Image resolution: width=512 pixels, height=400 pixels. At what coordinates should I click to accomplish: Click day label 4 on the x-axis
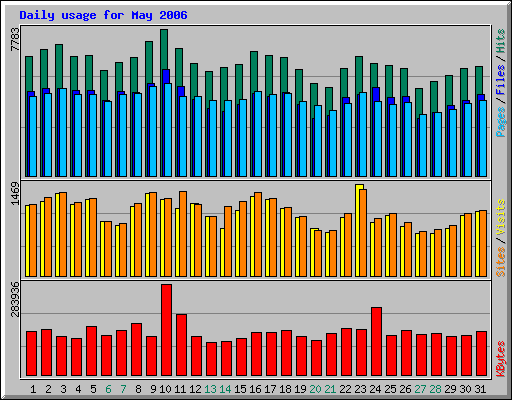[x=78, y=389]
